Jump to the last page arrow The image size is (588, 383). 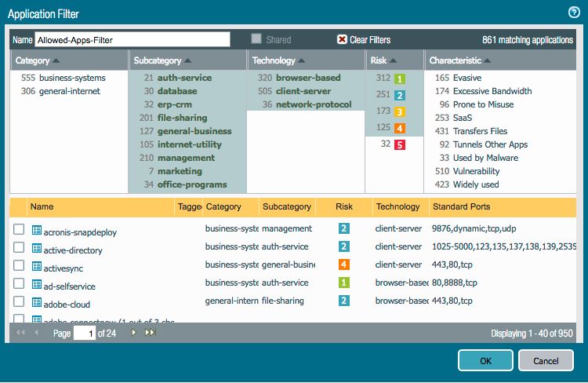click(x=150, y=332)
